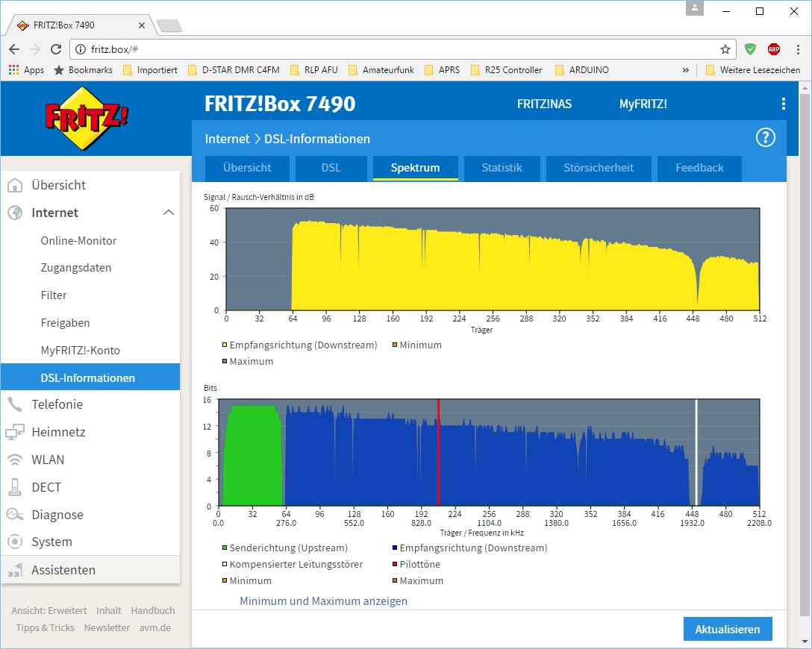The height and width of the screenshot is (649, 812).
Task: Bookmark this page with star icon
Action: point(725,49)
